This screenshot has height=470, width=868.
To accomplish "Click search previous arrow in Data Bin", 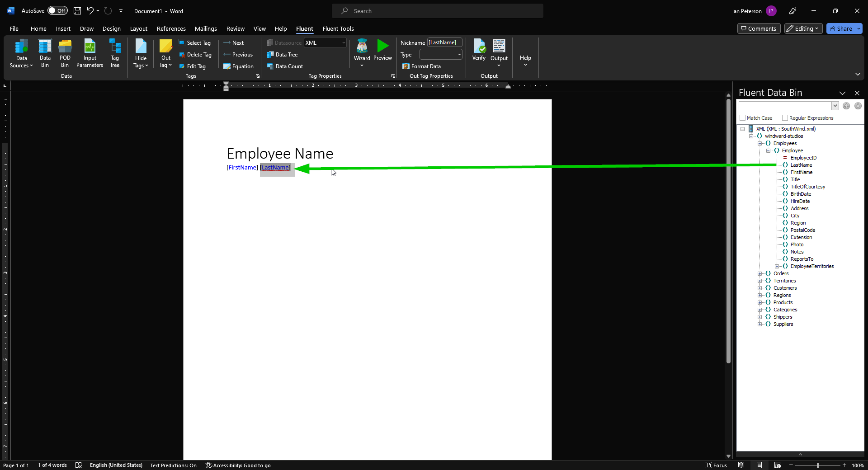I will pyautogui.click(x=846, y=106).
